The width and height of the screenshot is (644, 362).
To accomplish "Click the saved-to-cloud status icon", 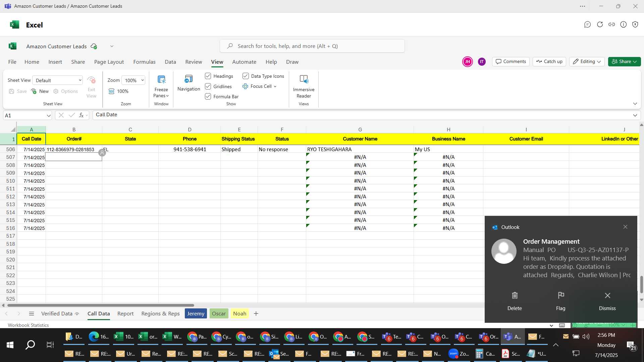I will 94,46.
